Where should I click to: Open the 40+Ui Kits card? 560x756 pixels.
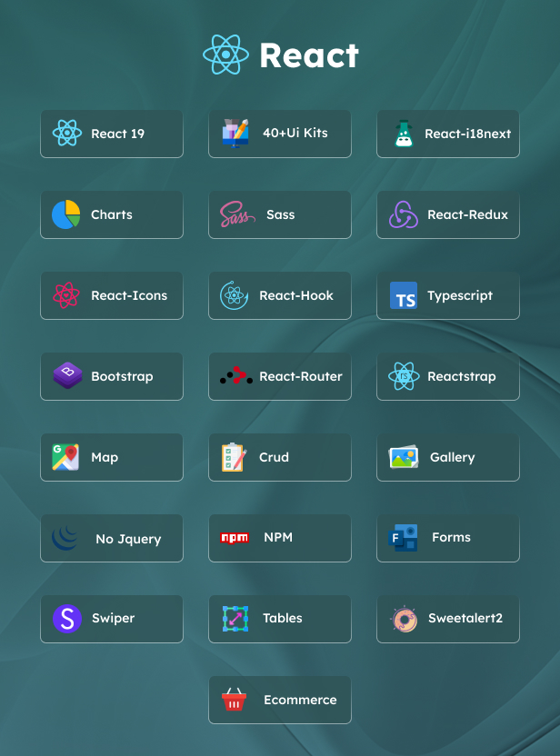pyautogui.click(x=280, y=134)
